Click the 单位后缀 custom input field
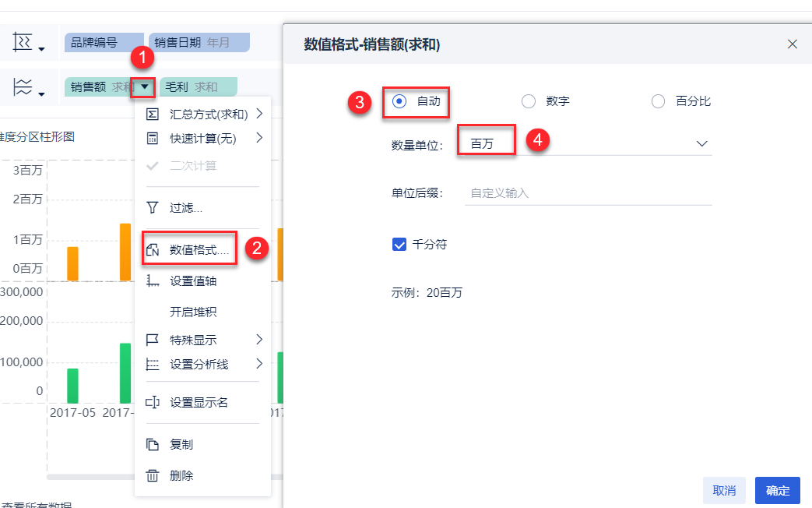Viewport: 812px width, 508px height. click(588, 193)
